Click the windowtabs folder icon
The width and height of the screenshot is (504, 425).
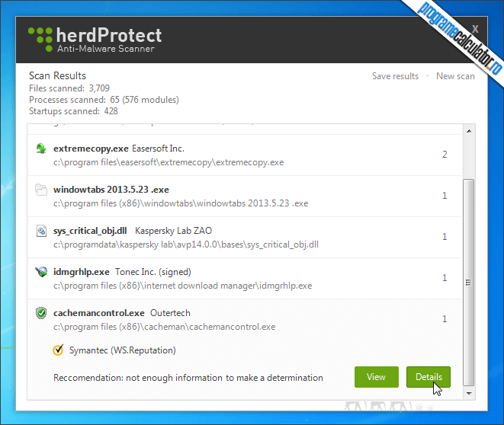point(41,190)
